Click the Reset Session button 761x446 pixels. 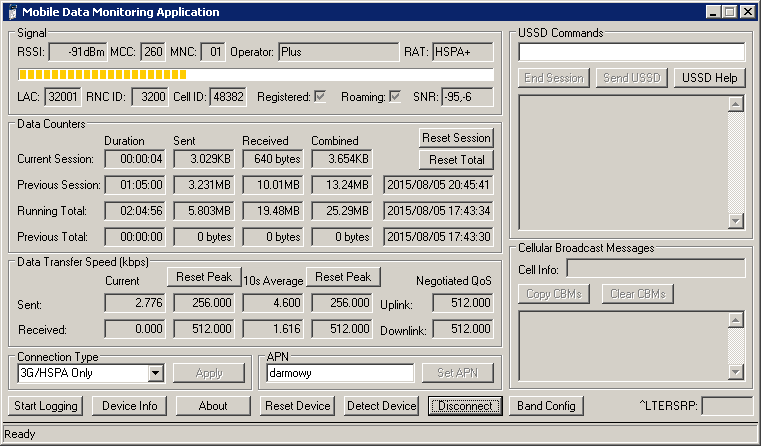(456, 138)
